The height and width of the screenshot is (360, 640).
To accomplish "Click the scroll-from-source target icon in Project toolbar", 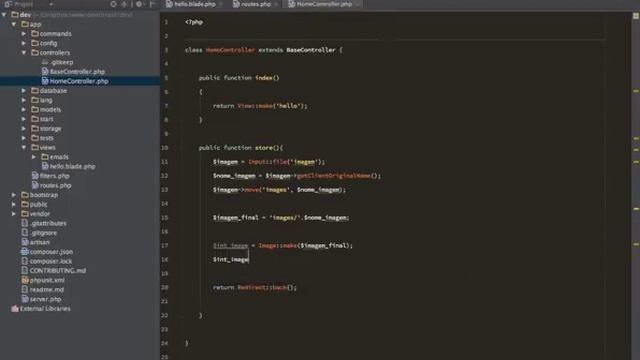I will [x=113, y=4].
